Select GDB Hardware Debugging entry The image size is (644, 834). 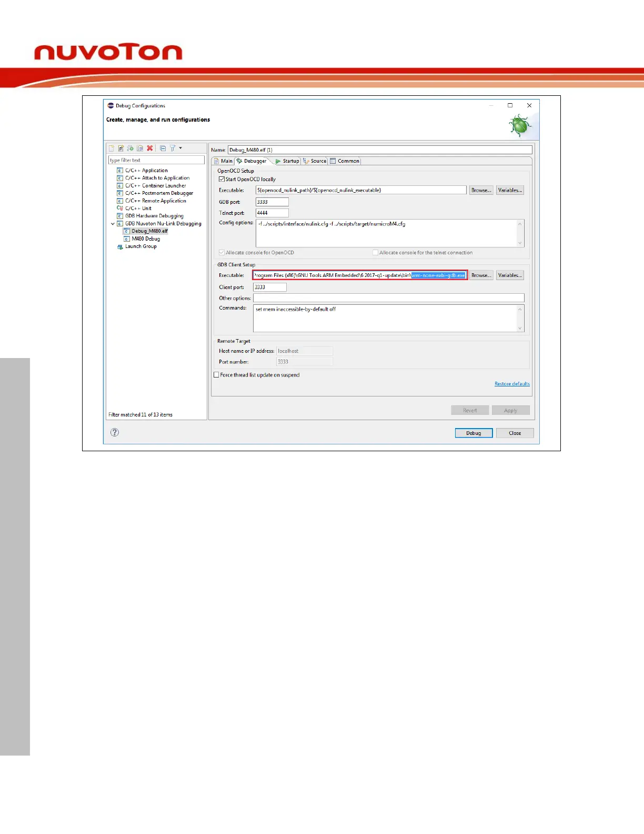click(154, 216)
